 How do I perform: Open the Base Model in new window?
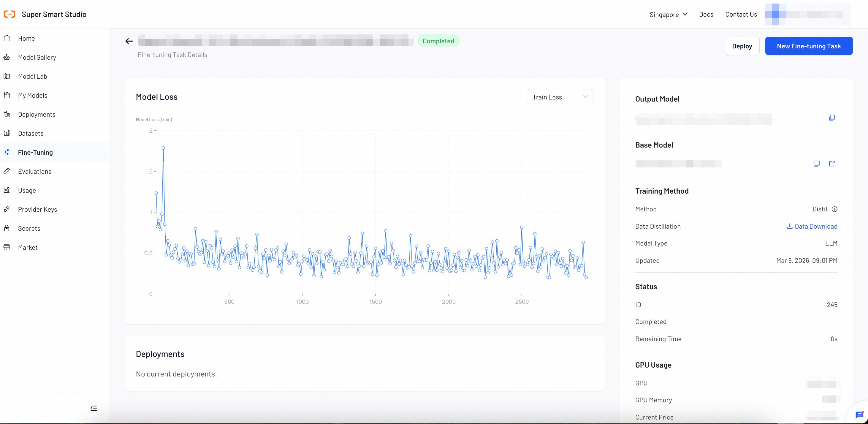[x=832, y=164]
